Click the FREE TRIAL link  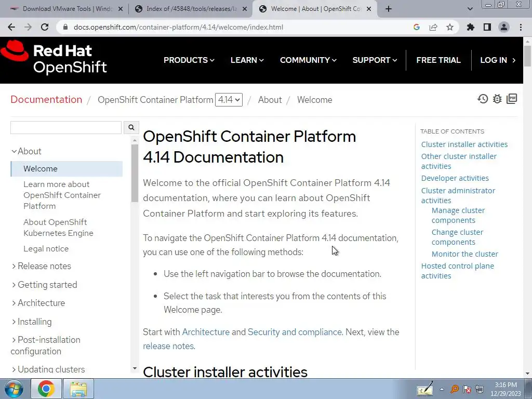click(438, 60)
